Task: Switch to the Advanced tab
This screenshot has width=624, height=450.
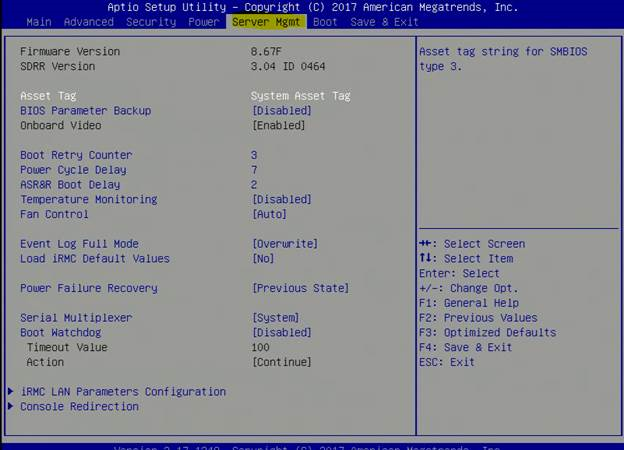Action: tap(88, 21)
